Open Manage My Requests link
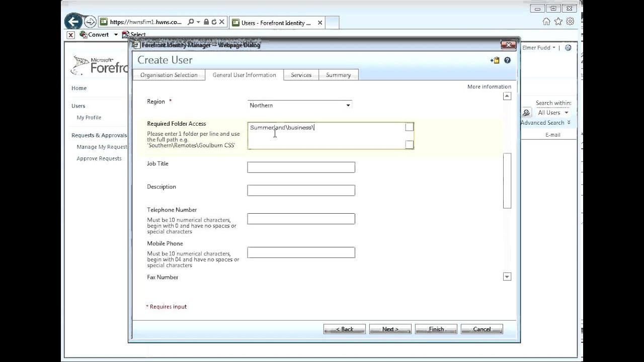 (x=102, y=147)
